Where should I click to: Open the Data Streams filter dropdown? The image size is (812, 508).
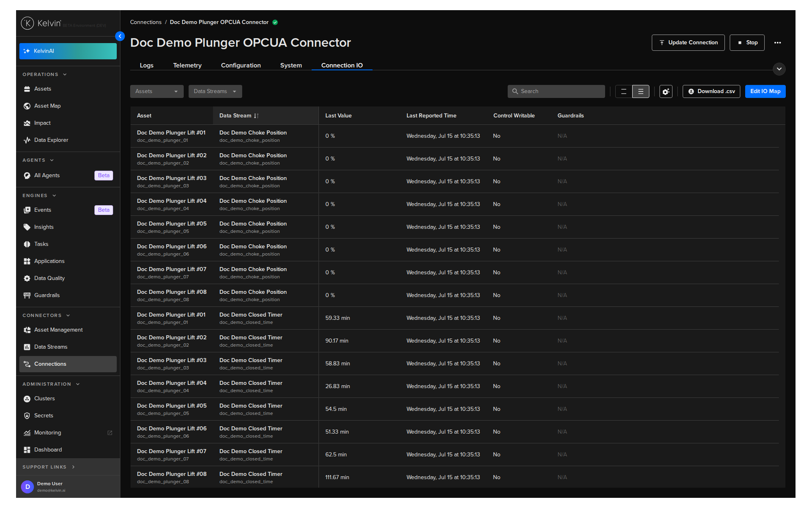pos(215,91)
